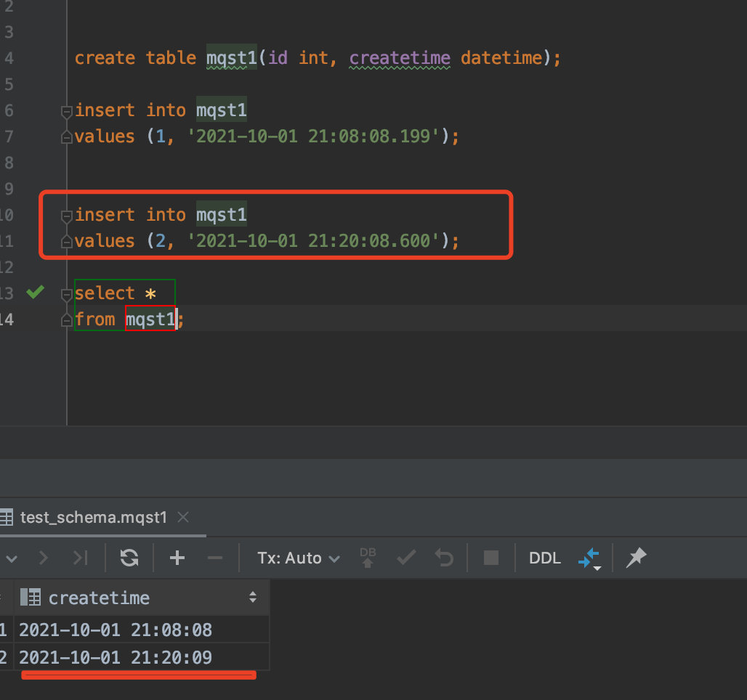The width and height of the screenshot is (747, 700).
Task: Jump to the last page of results
Action: (81, 558)
